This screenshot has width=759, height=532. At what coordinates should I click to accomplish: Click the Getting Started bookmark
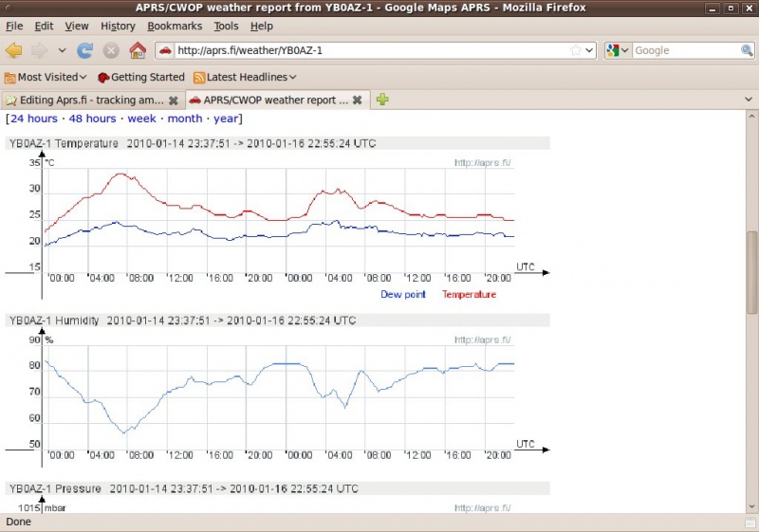point(140,77)
